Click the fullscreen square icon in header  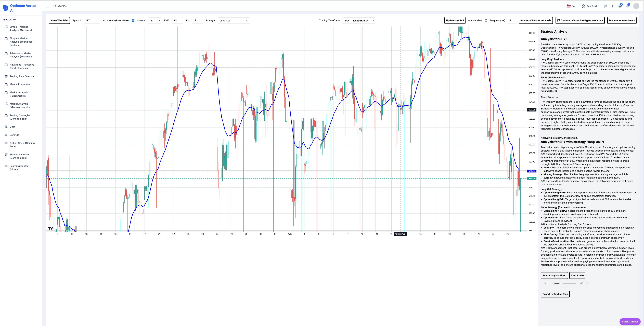coord(605,6)
